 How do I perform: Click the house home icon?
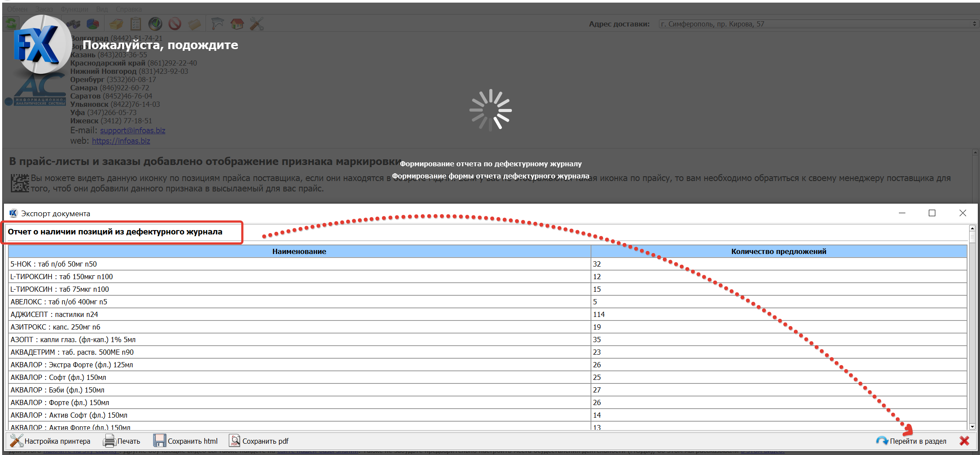237,24
